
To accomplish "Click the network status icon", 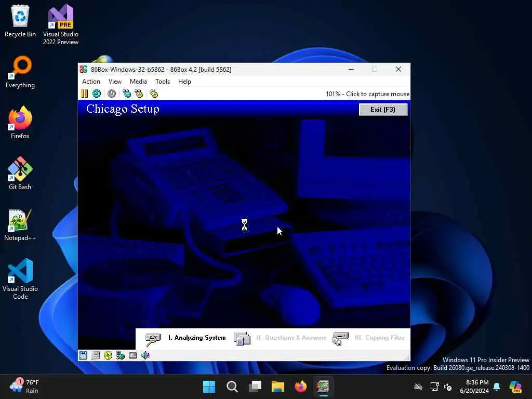I will [121, 355].
